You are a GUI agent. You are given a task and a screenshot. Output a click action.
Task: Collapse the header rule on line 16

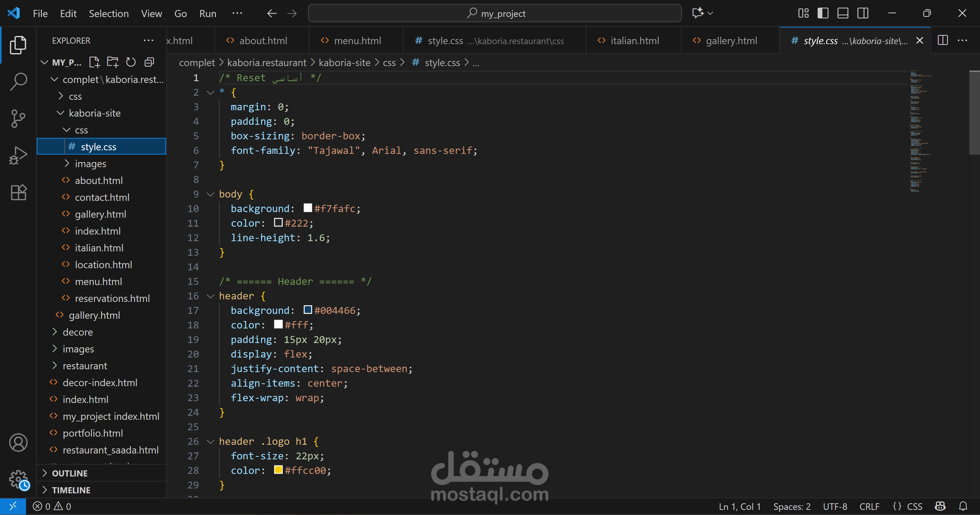point(210,296)
